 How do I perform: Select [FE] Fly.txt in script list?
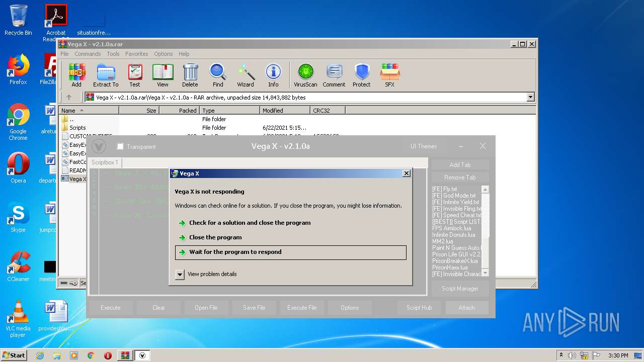click(445, 189)
